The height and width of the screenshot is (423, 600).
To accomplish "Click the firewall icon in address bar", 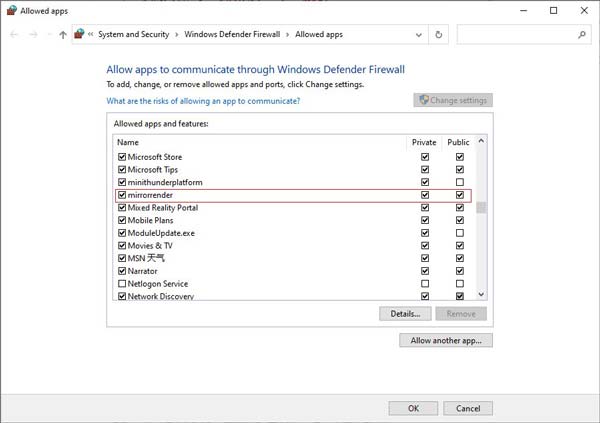I will tap(80, 34).
